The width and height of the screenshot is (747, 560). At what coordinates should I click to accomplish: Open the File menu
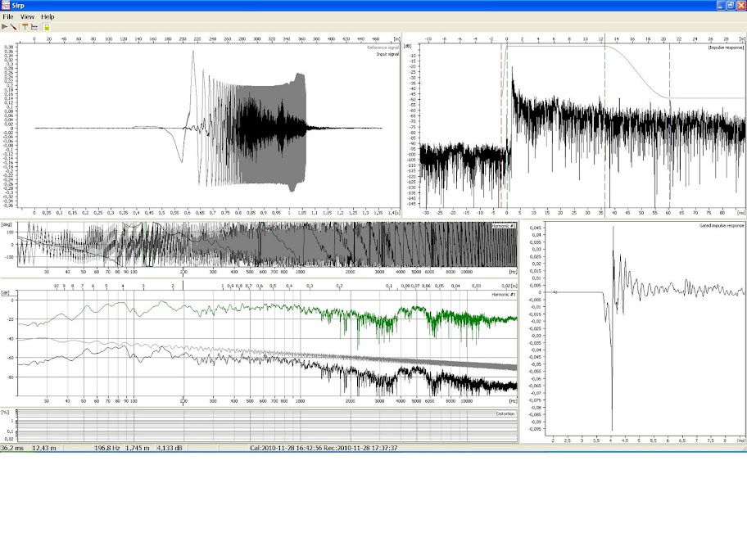[8, 16]
